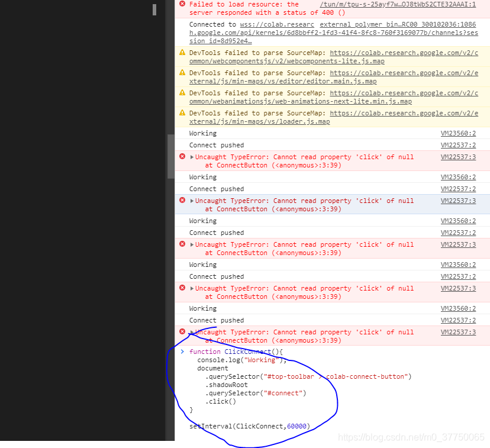
Task: Open the web-animations-next-lite.min.js.map URL
Action: pyautogui.click(x=333, y=97)
